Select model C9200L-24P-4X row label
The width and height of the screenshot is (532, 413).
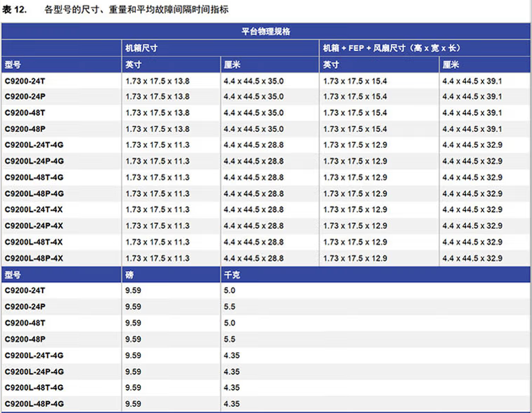tap(34, 225)
